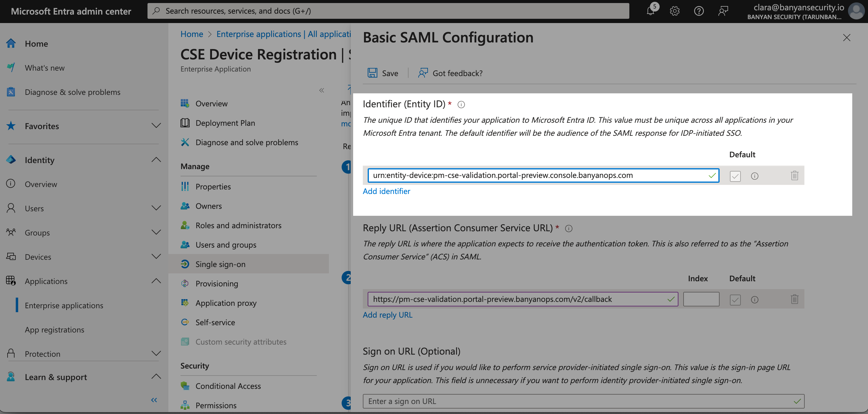
Task: Open the settings gear in header
Action: click(x=674, y=11)
